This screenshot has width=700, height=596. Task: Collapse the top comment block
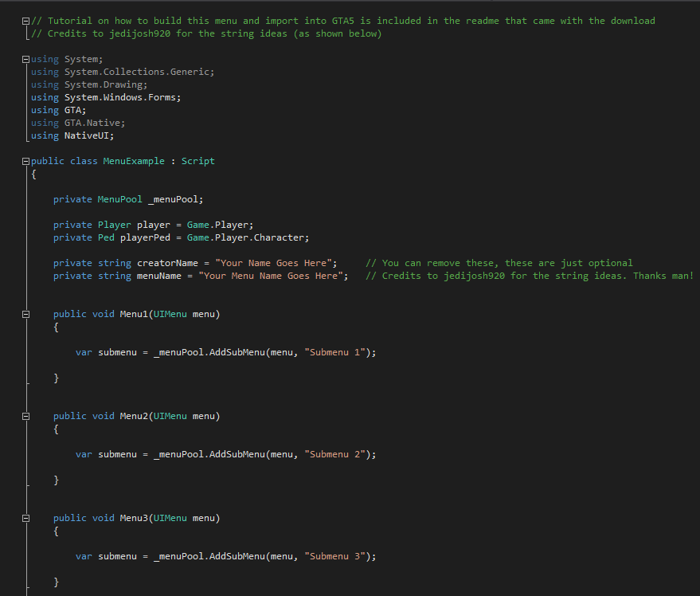point(26,21)
